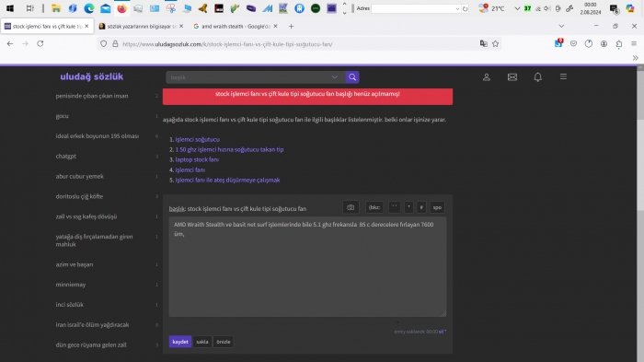Click the önizle preview button
The width and height of the screenshot is (644, 362).
click(224, 342)
